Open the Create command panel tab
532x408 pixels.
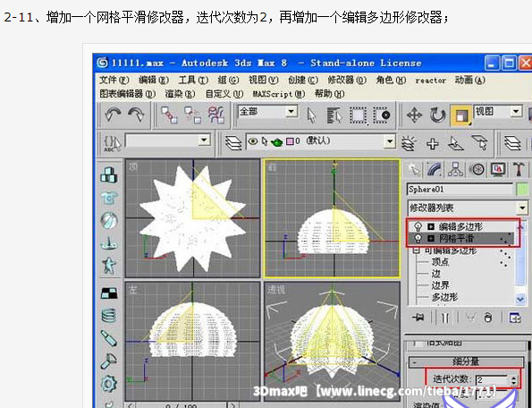(x=414, y=169)
